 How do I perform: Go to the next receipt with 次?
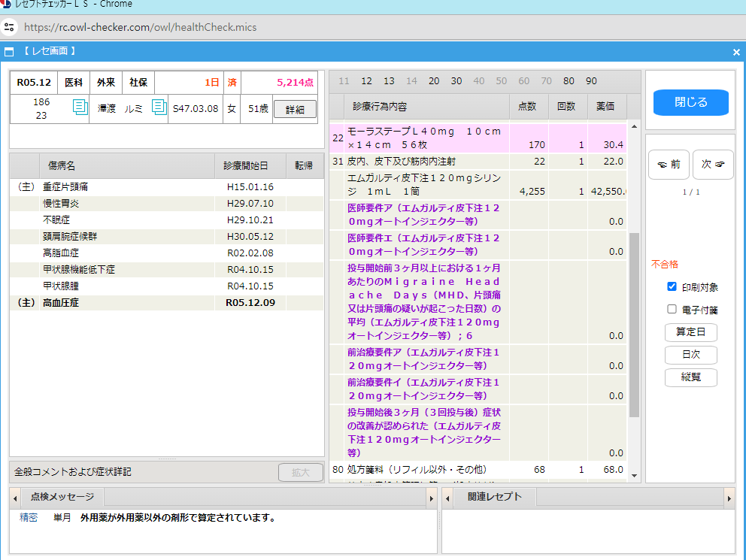click(x=713, y=165)
